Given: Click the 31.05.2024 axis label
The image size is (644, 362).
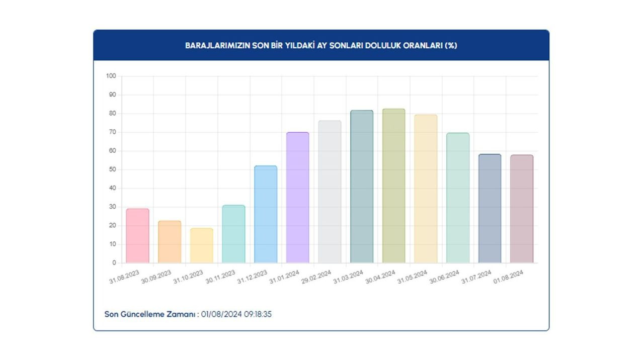Looking at the screenshot, I should click(413, 277).
